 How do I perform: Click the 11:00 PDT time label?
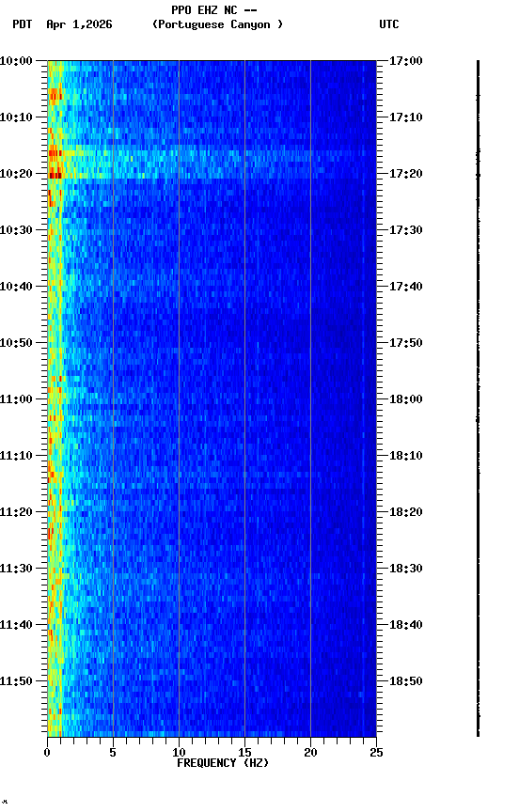click(16, 399)
